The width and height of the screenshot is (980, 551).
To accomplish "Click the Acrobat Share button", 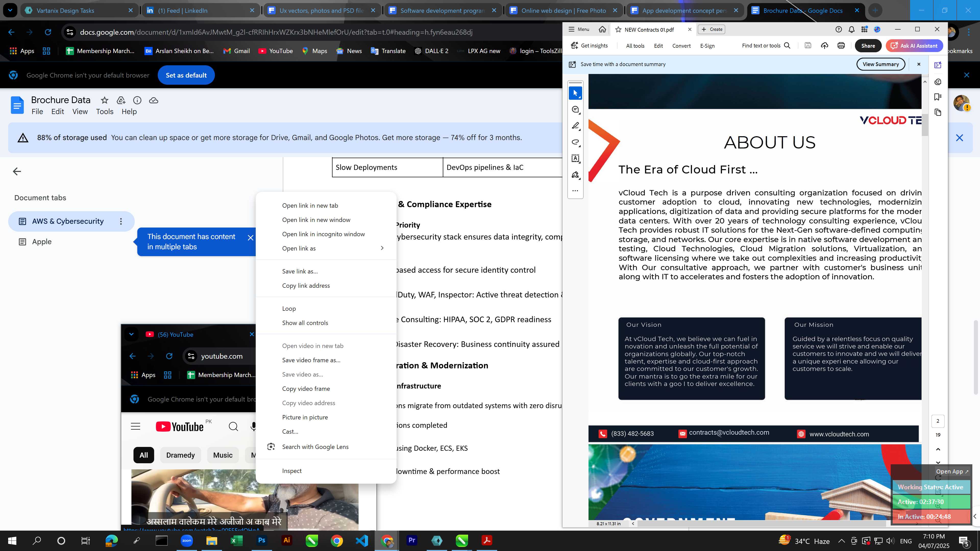I will (x=868, y=46).
